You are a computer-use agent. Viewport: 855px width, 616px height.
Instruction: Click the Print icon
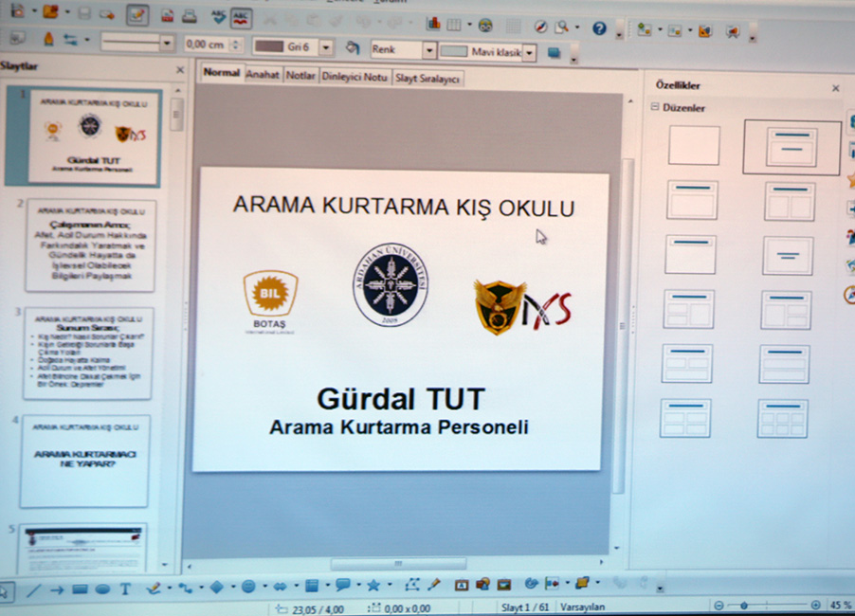(x=190, y=16)
